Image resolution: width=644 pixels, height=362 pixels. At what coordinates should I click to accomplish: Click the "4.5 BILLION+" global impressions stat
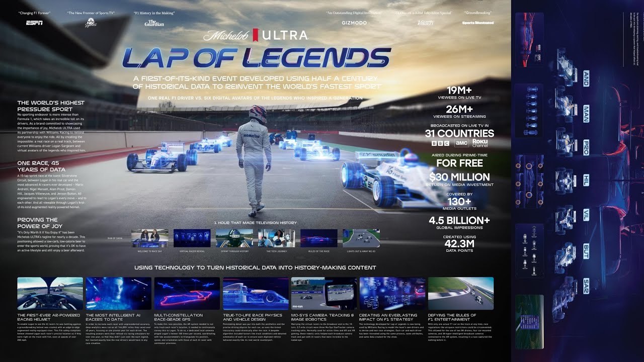click(x=459, y=220)
